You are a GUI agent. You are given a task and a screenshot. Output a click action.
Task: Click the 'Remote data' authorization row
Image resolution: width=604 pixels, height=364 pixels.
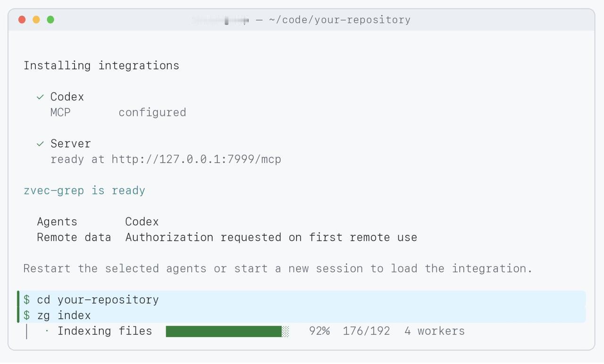click(x=227, y=237)
